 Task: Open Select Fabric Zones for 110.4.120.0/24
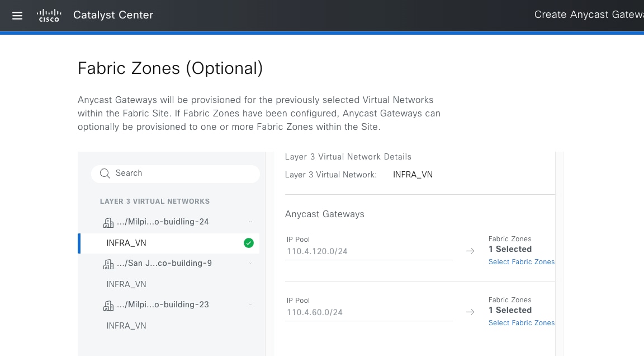[x=521, y=262]
